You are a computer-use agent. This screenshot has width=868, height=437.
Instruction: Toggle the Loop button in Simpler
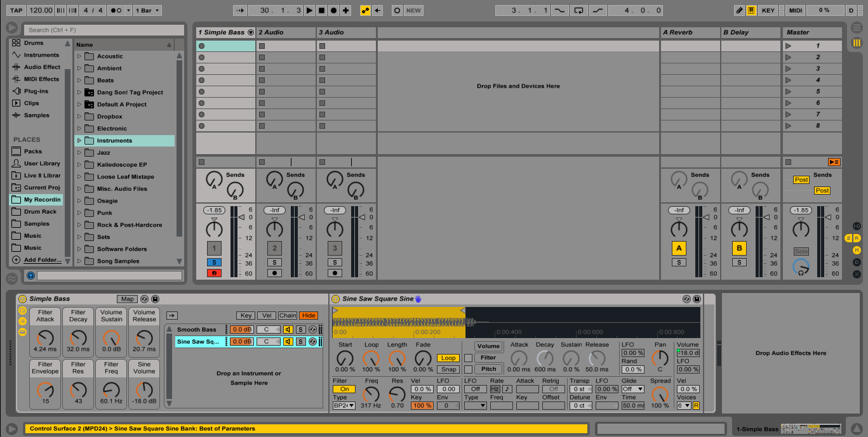(448, 358)
